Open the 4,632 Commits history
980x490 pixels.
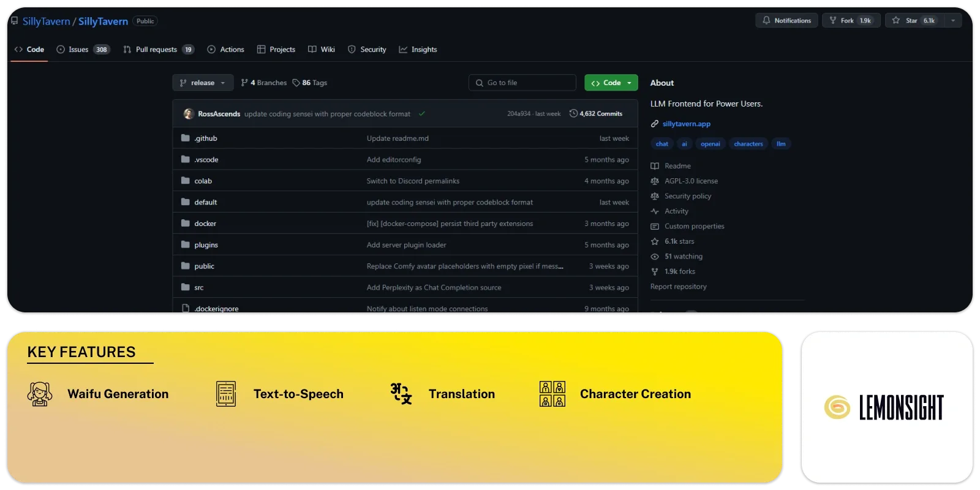(x=596, y=114)
